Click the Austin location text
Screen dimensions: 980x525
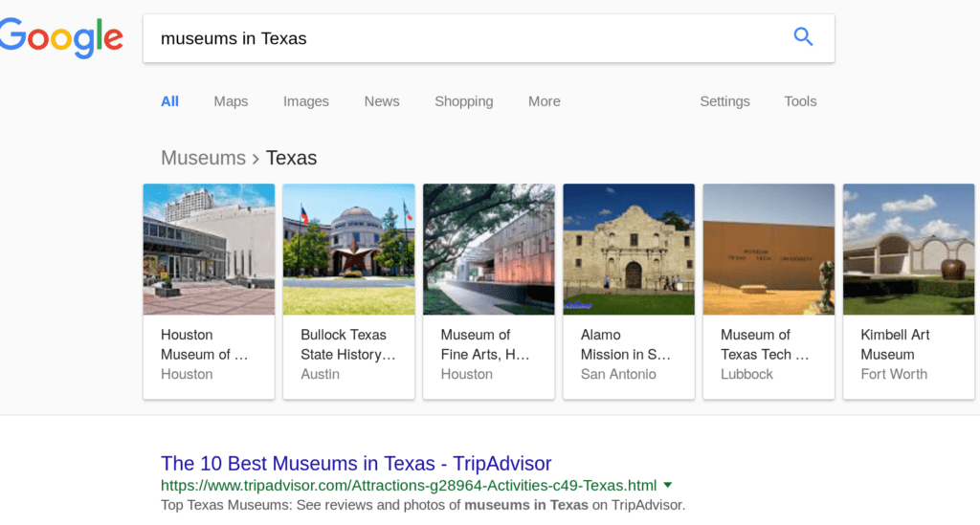(320, 374)
